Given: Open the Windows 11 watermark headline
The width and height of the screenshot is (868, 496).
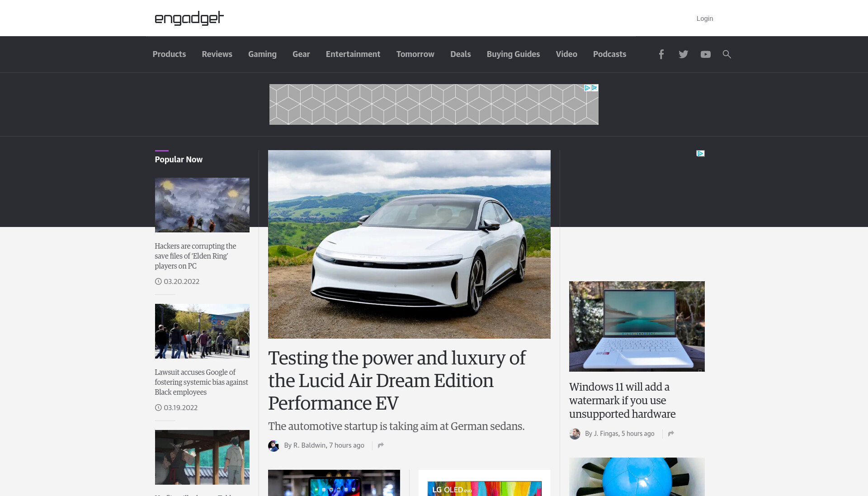Looking at the screenshot, I should [622, 400].
